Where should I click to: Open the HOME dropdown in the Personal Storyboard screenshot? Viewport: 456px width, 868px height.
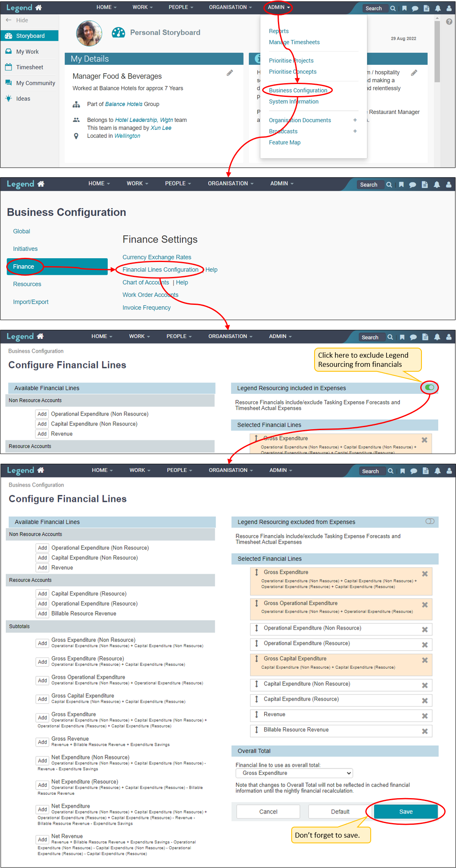tap(107, 7)
